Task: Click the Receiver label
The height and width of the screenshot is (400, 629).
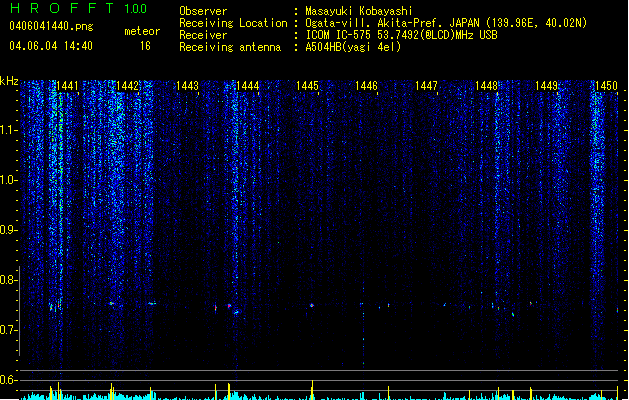Action: click(x=203, y=35)
